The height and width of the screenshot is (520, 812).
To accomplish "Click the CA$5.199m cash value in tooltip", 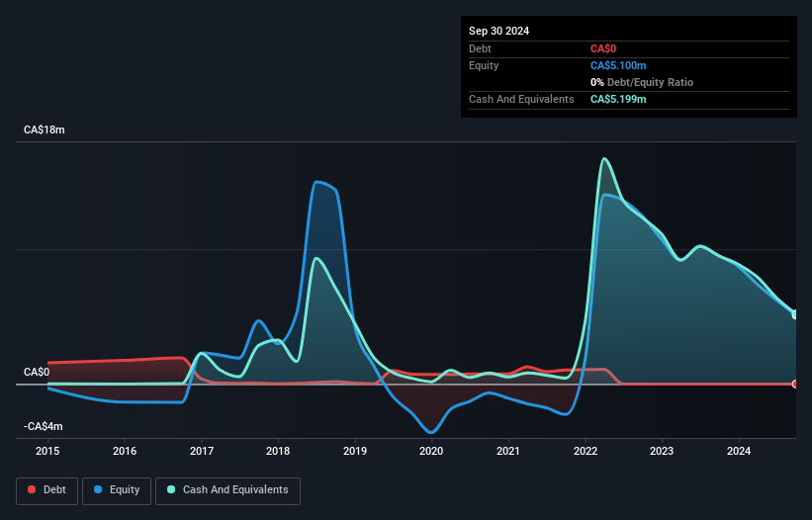I will [x=618, y=99].
